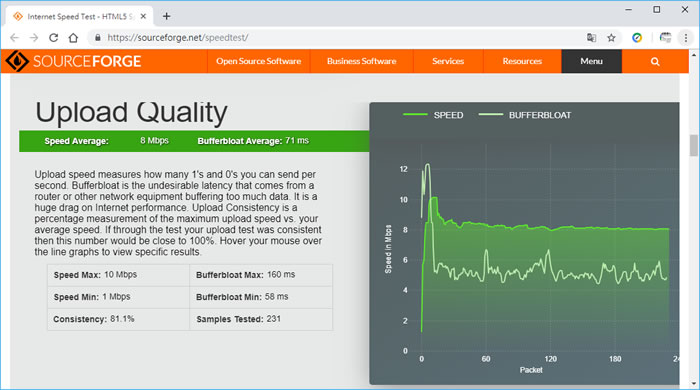700x390 pixels.
Task: Open the browser home page icon
Action: (x=73, y=38)
